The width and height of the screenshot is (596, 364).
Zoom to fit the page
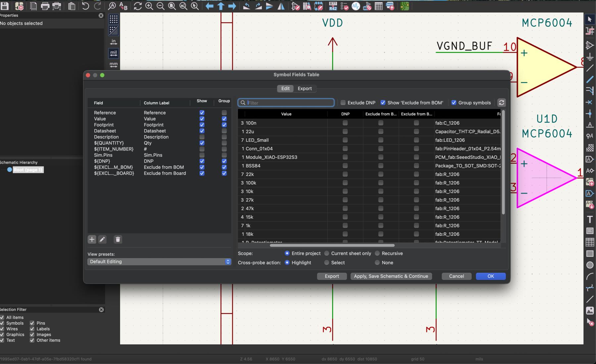(x=172, y=6)
